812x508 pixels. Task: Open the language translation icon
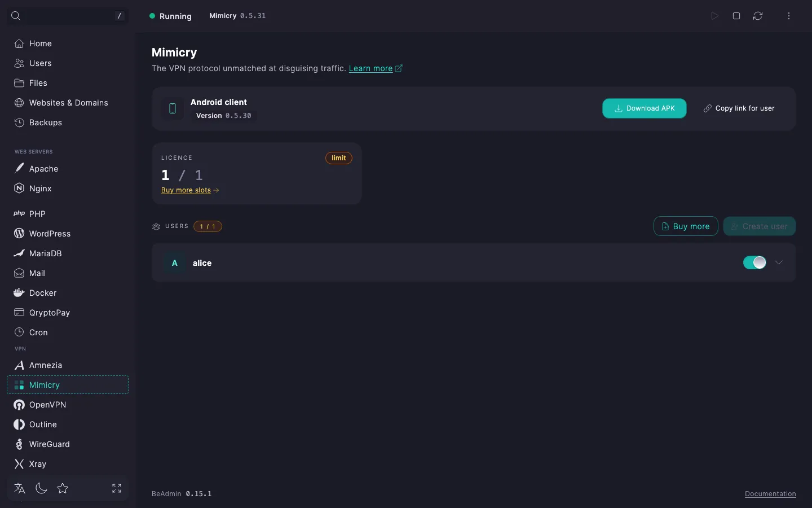pyautogui.click(x=20, y=488)
